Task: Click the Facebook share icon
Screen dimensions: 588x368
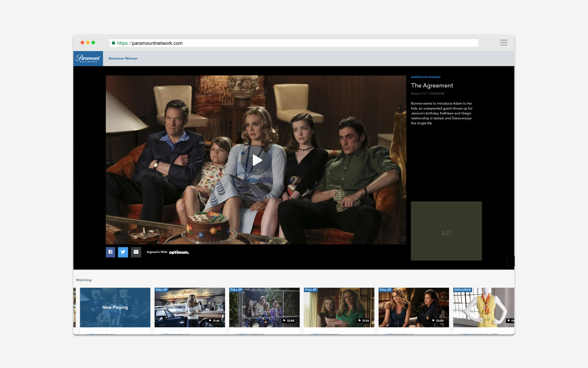Action: point(110,252)
